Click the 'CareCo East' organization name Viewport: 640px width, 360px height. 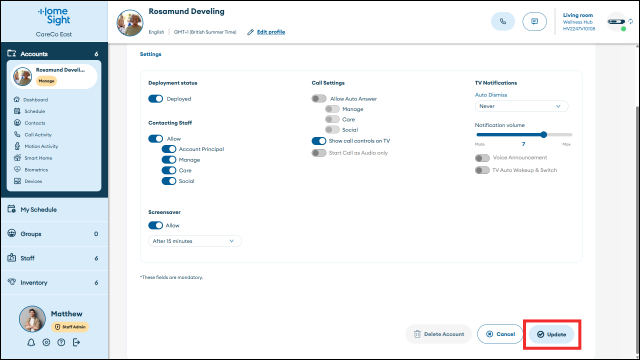point(54,34)
